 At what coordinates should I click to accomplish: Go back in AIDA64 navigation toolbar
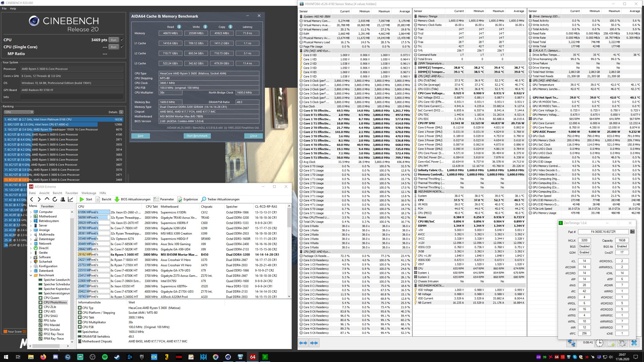[x=32, y=199]
